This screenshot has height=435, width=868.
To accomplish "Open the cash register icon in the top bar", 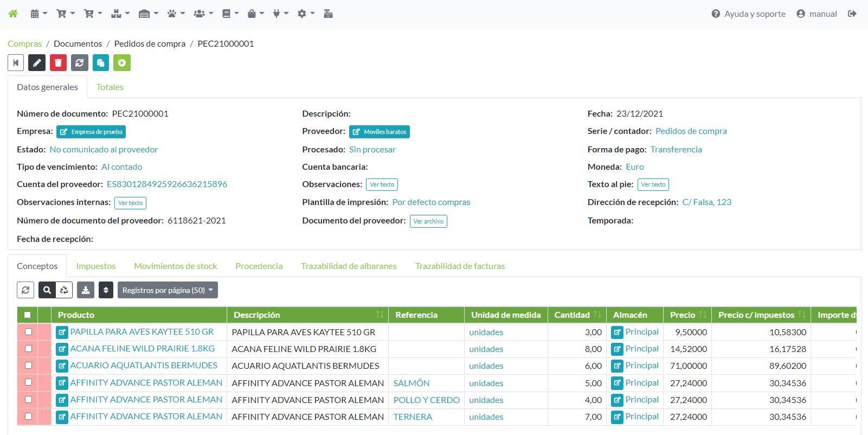I will (x=328, y=14).
